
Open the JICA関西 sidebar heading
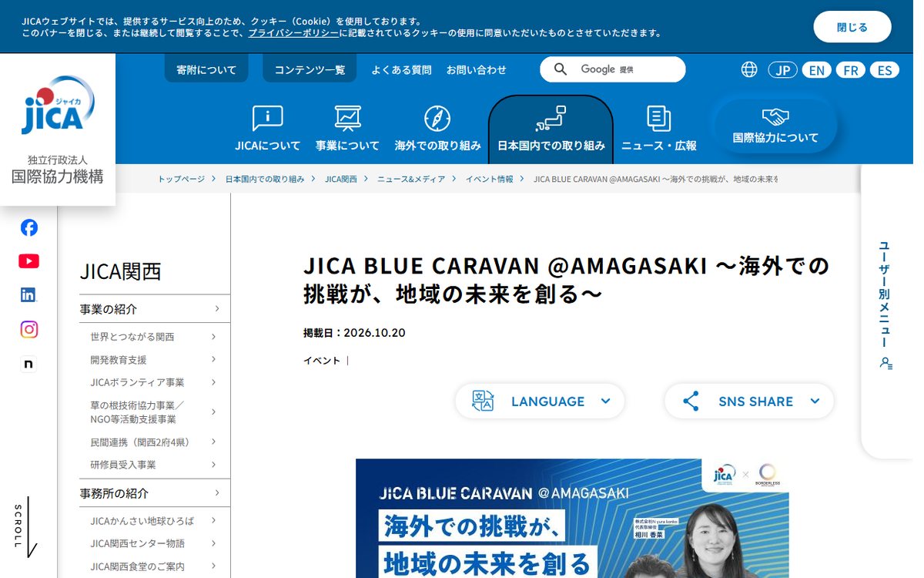pos(121,271)
